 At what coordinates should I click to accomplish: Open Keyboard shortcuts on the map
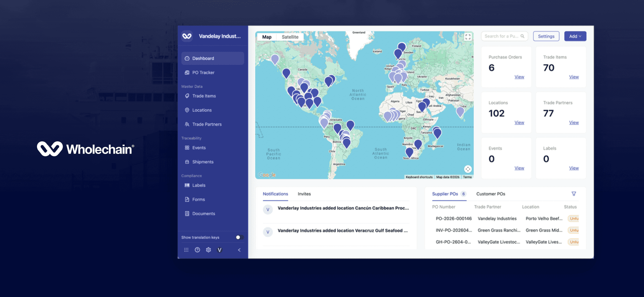419,177
